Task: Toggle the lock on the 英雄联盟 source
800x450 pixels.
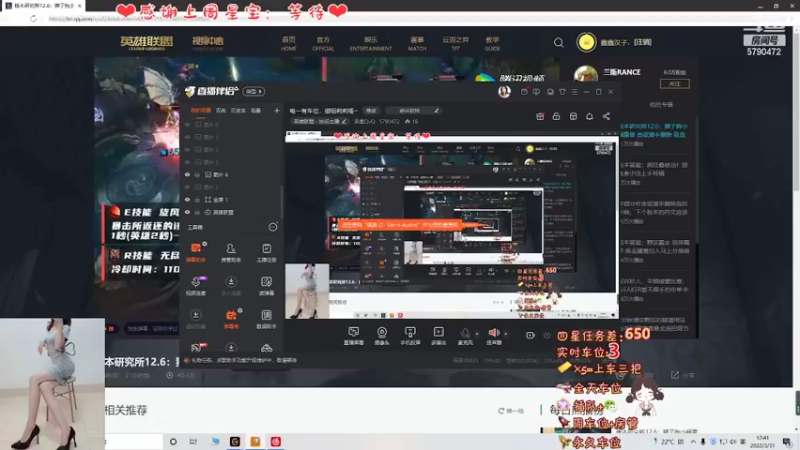Action: click(x=197, y=212)
